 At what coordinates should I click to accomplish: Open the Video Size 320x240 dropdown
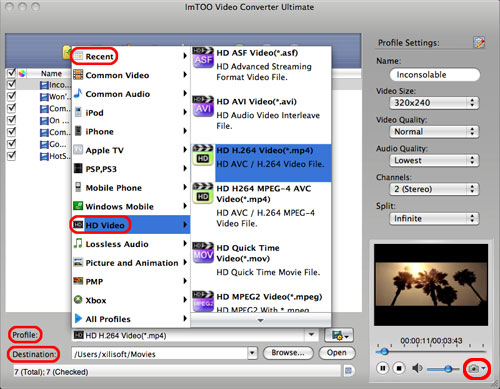(434, 103)
